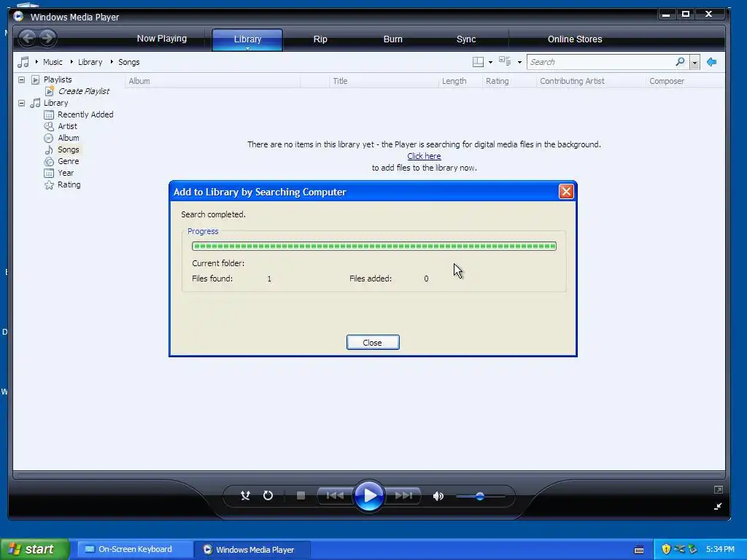Click the search magnifier icon
The image size is (747, 560).
coord(681,61)
